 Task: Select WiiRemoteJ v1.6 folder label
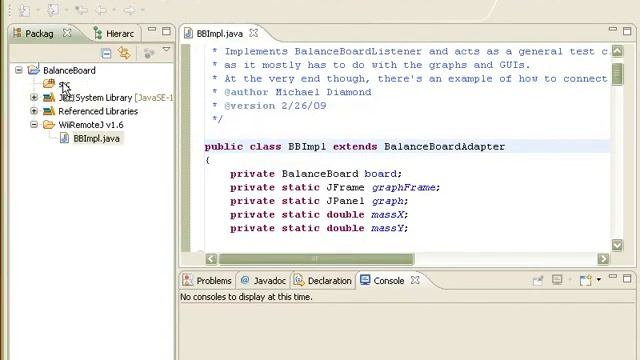coord(91,124)
